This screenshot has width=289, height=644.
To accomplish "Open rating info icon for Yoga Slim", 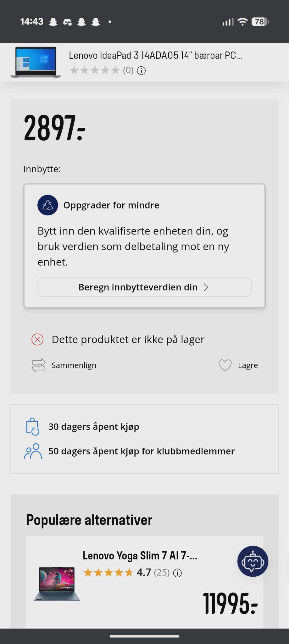I will point(178,573).
